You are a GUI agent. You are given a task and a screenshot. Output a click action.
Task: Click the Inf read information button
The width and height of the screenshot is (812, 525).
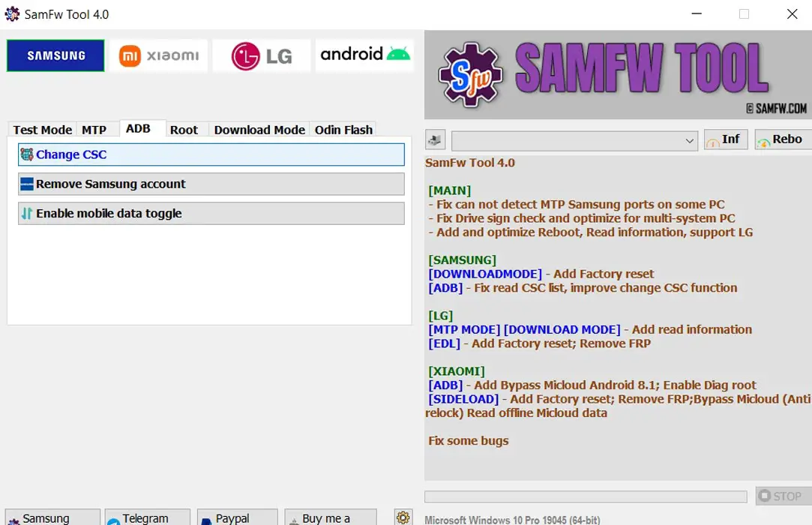(726, 139)
